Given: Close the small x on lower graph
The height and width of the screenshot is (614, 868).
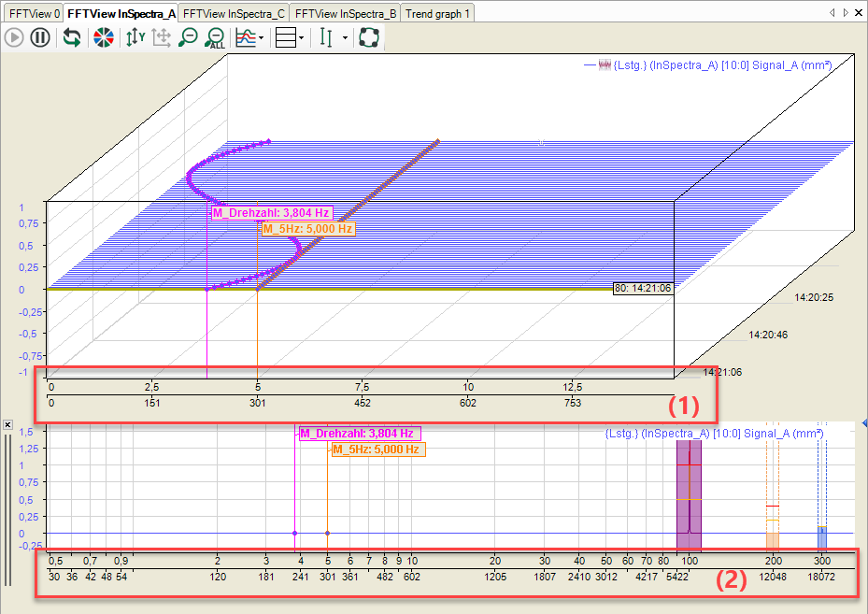Looking at the screenshot, I should [7, 425].
